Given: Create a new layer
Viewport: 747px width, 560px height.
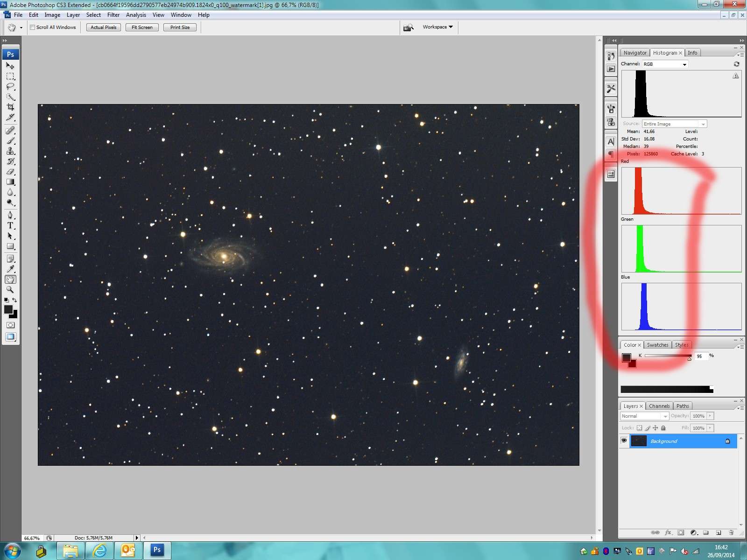Looking at the screenshot, I should coord(719,532).
